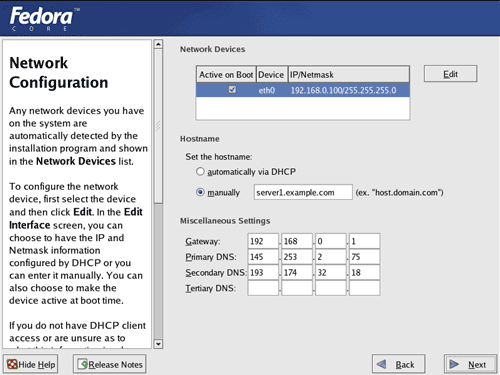Hide the help panel

click(x=30, y=364)
